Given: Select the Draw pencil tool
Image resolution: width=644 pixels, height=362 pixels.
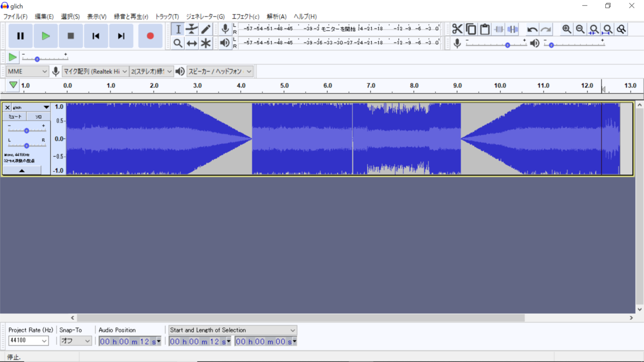Looking at the screenshot, I should [206, 29].
